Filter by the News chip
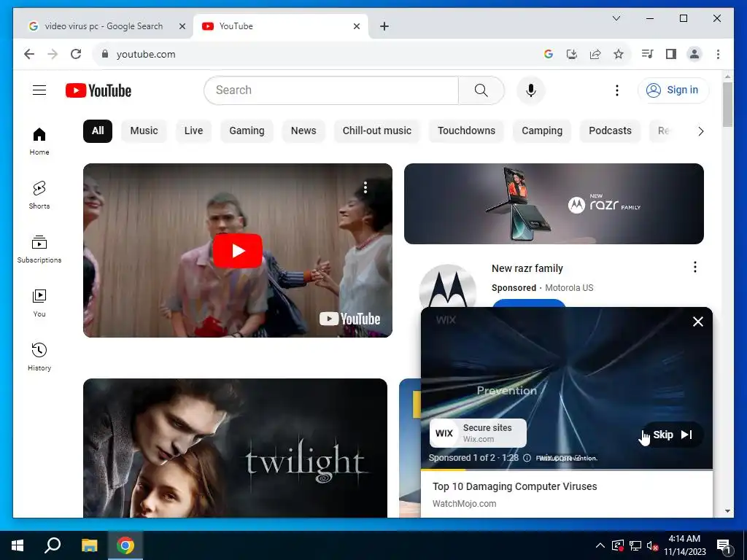Image resolution: width=747 pixels, height=560 pixels. coord(303,131)
